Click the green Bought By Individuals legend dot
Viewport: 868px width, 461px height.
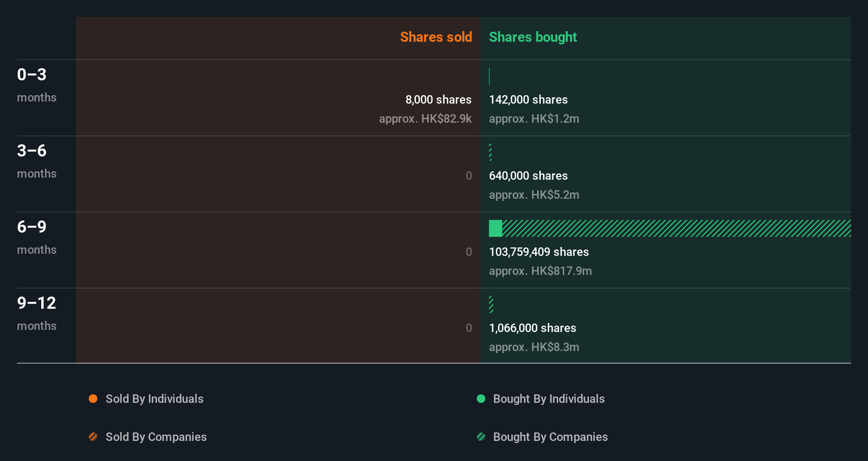(x=481, y=399)
